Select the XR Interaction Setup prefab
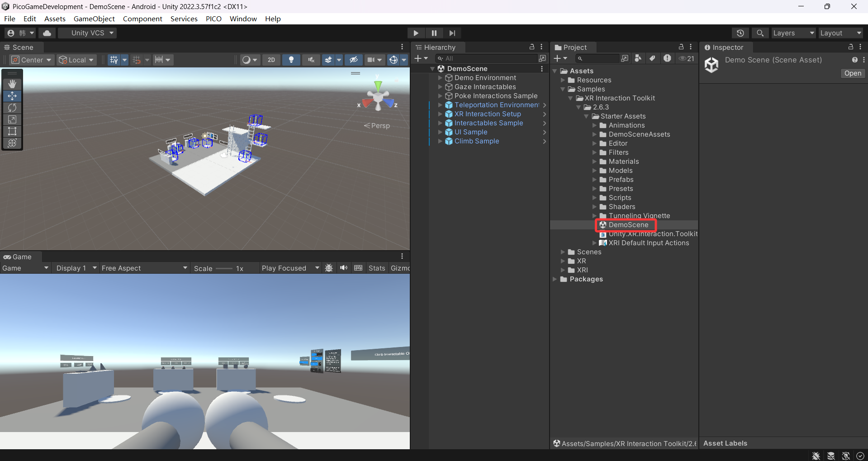 [x=488, y=114]
